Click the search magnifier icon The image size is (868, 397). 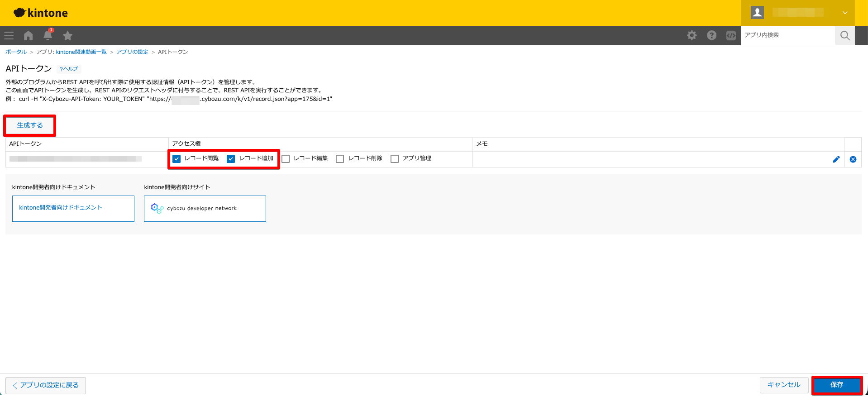click(x=844, y=35)
